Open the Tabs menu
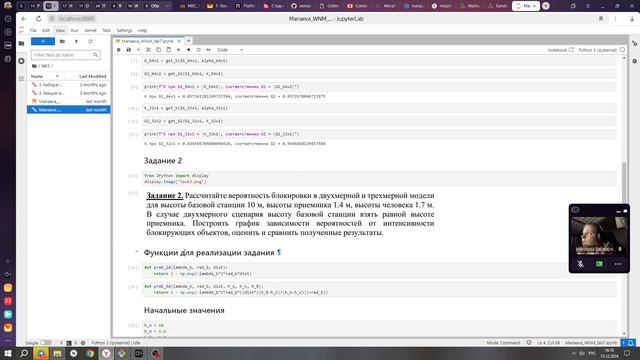640x360 pixels. 107,31
